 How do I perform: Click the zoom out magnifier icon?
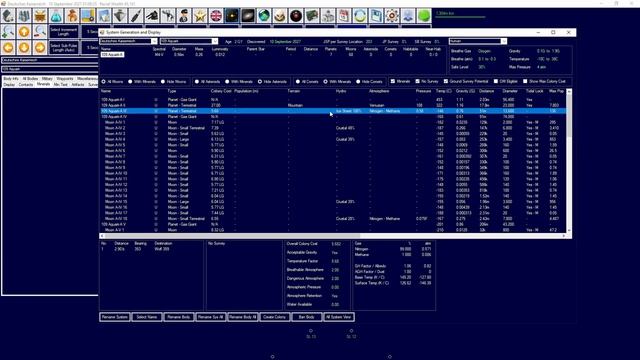tap(40, 31)
